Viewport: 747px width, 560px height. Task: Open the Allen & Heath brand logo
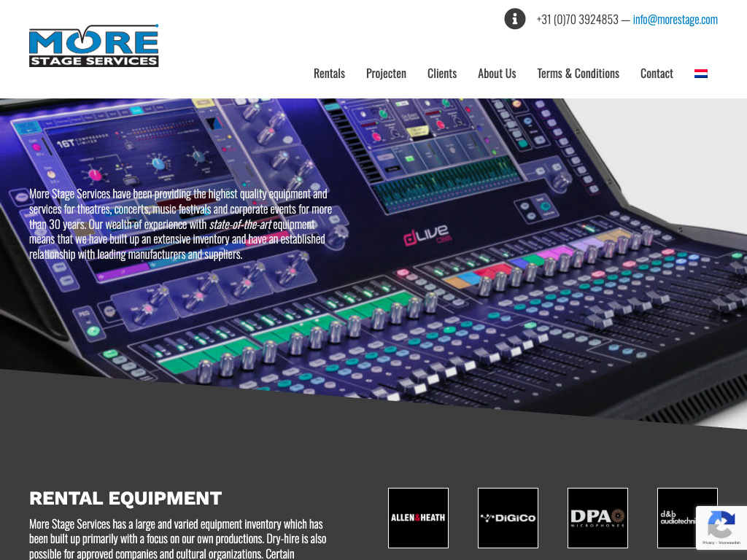tap(418, 518)
